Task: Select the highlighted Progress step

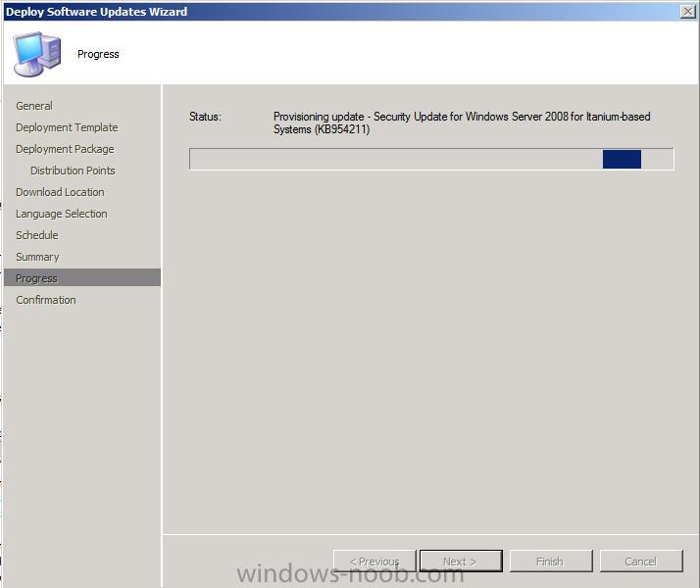Action: [82, 277]
